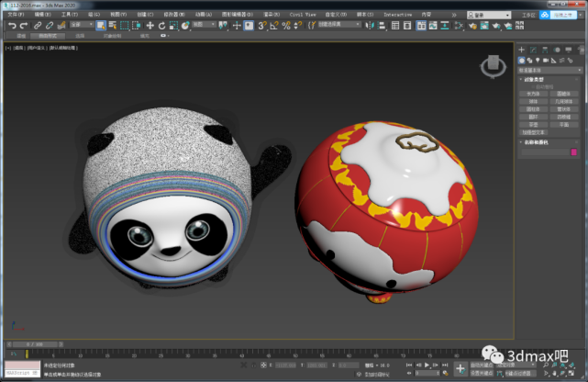Click the Select and Place icon
This screenshot has height=382, width=588.
[x=185, y=26]
